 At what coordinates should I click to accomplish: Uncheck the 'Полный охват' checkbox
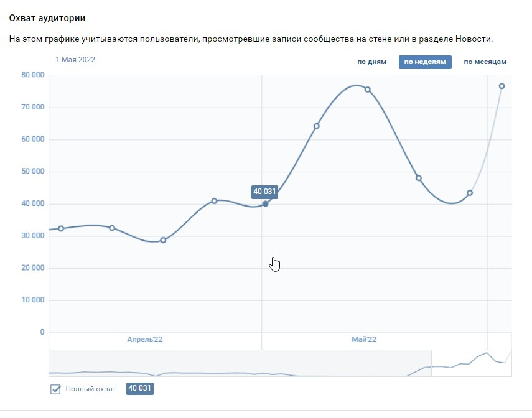click(55, 389)
